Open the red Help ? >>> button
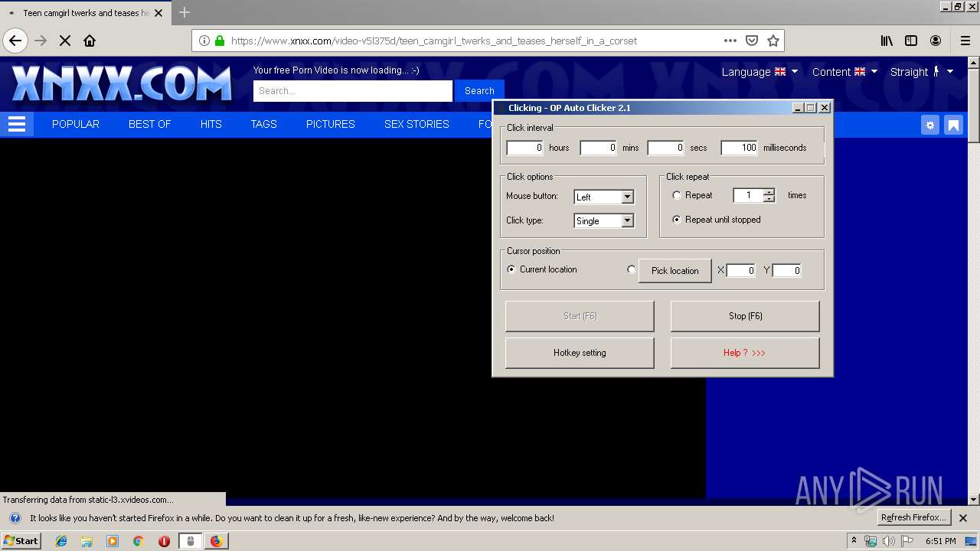The image size is (980, 551). (x=745, y=353)
